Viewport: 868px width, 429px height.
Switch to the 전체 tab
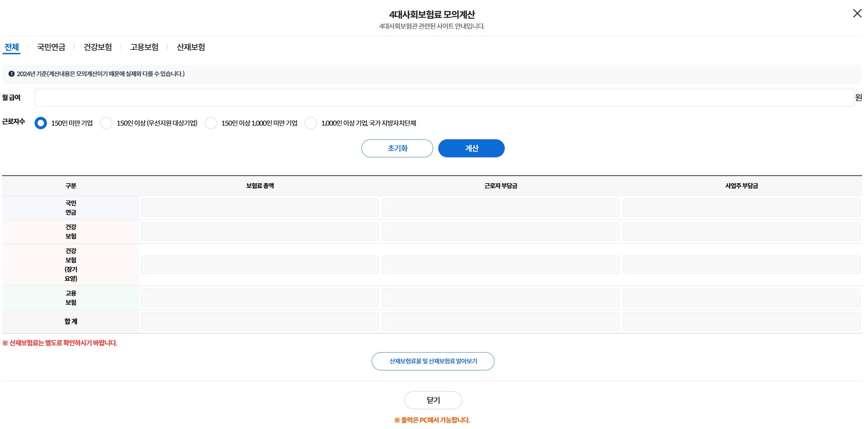pyautogui.click(x=12, y=47)
